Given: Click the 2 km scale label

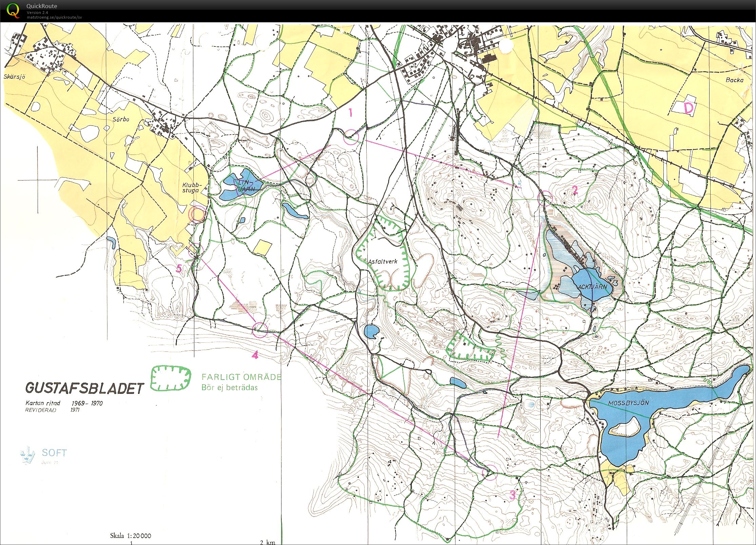Looking at the screenshot, I should pos(268,542).
